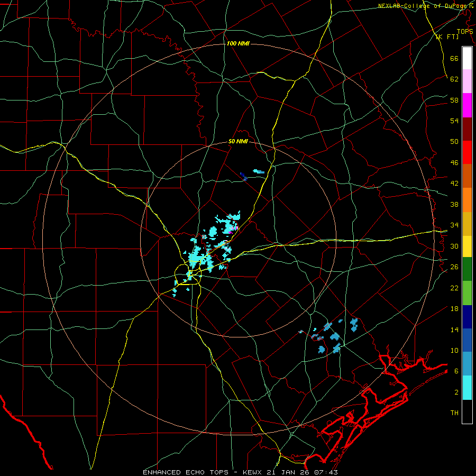Click the gold legend swatch

click(x=467, y=224)
